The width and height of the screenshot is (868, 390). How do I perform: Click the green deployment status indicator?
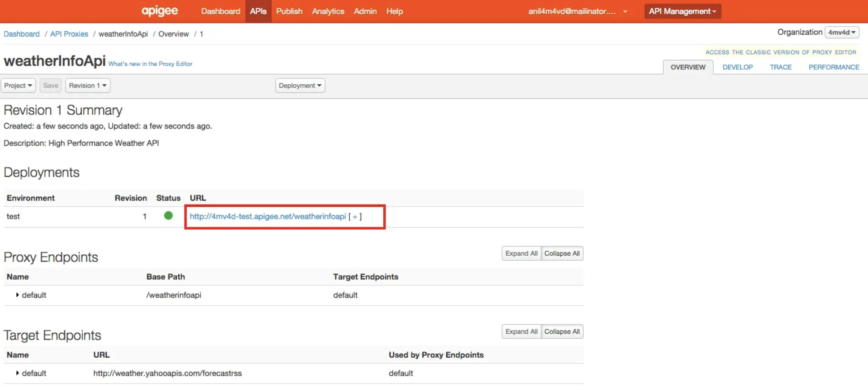click(168, 216)
